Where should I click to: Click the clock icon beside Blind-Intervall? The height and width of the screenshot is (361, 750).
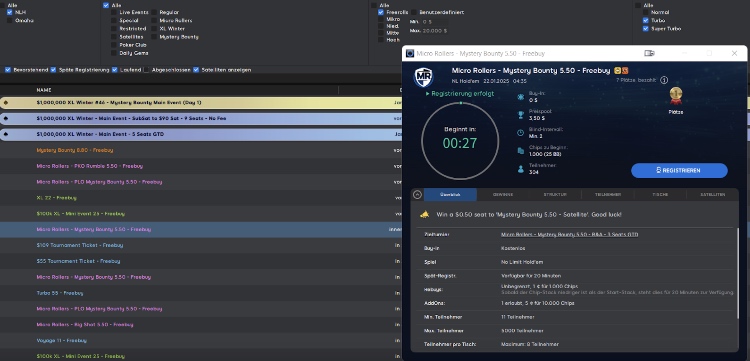pos(520,133)
